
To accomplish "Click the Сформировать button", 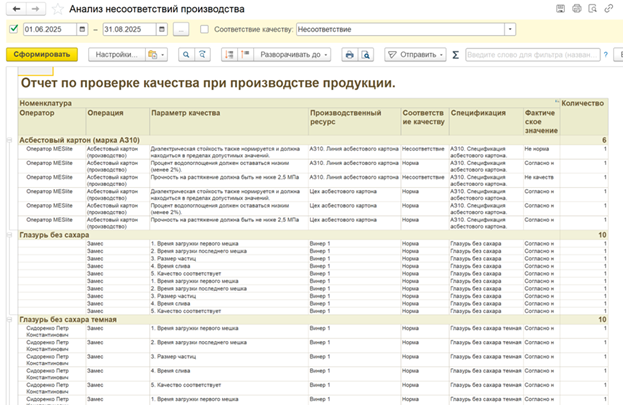I will tap(42, 54).
